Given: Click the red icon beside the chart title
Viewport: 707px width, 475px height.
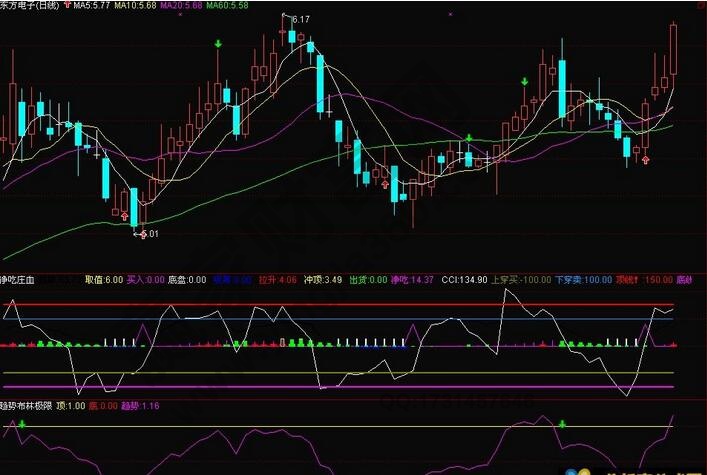Looking at the screenshot, I should coord(67,6).
